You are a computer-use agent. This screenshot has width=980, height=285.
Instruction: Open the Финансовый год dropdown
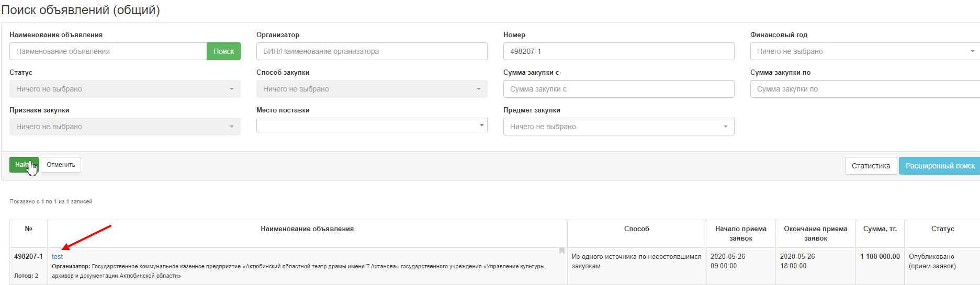865,51
